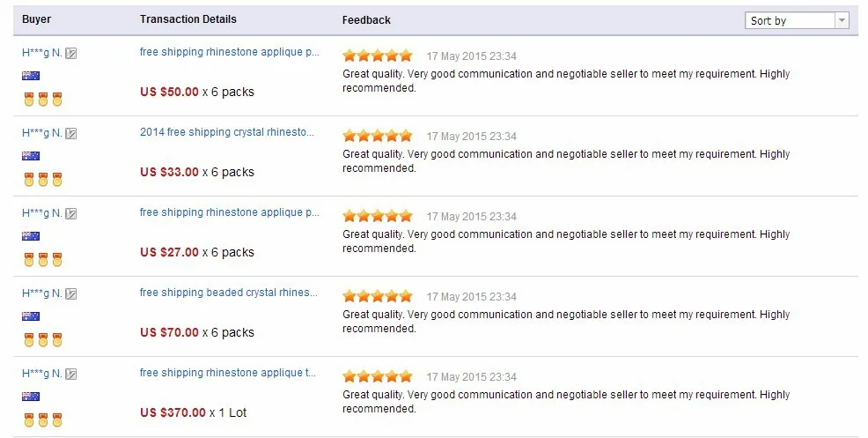Click the five-star rating in the $50.00 row
Image resolution: width=868 pixels, height=438 pixels.
click(378, 56)
